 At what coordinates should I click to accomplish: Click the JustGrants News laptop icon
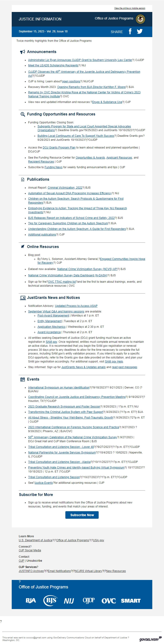(23, 297)
